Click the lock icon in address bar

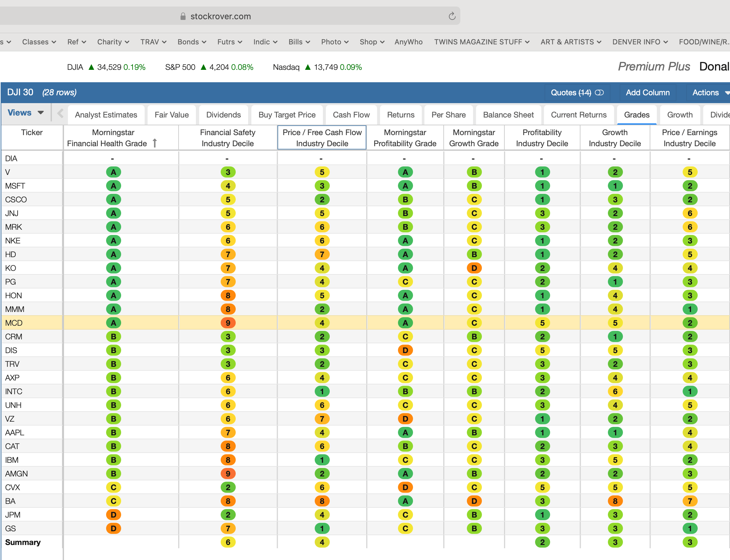[x=183, y=16]
